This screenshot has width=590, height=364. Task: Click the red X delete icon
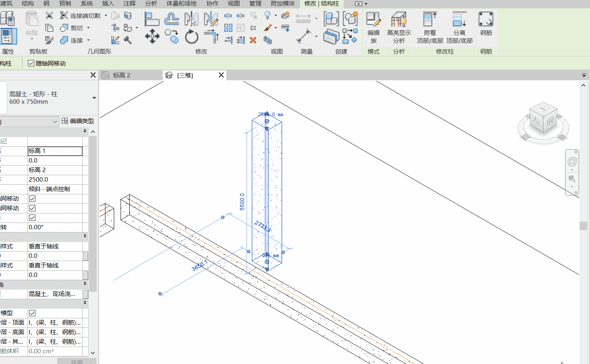(253, 40)
